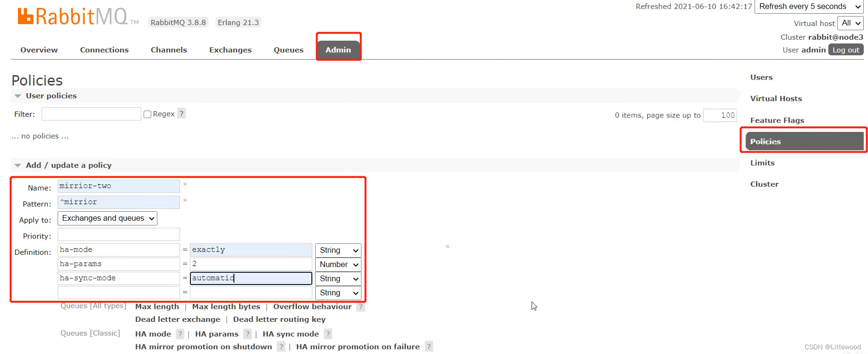Open Virtual Hosts in admin sidebar
Image resolution: width=868 pixels, height=354 pixels.
(776, 99)
